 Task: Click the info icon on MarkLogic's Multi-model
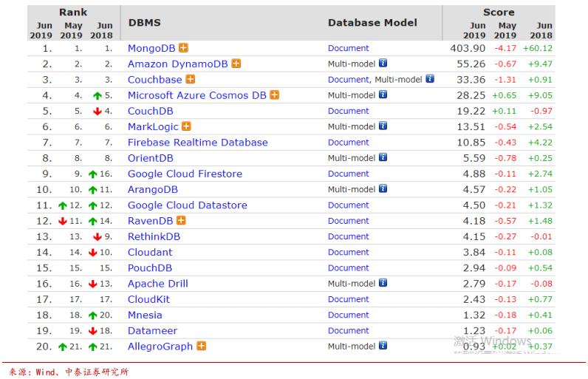(383, 126)
